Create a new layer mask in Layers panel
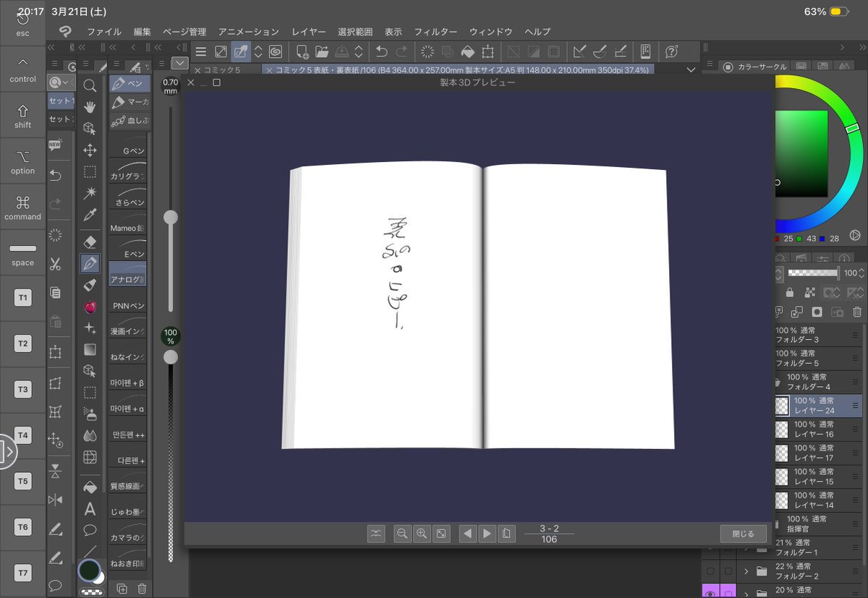The width and height of the screenshot is (868, 598). click(817, 312)
